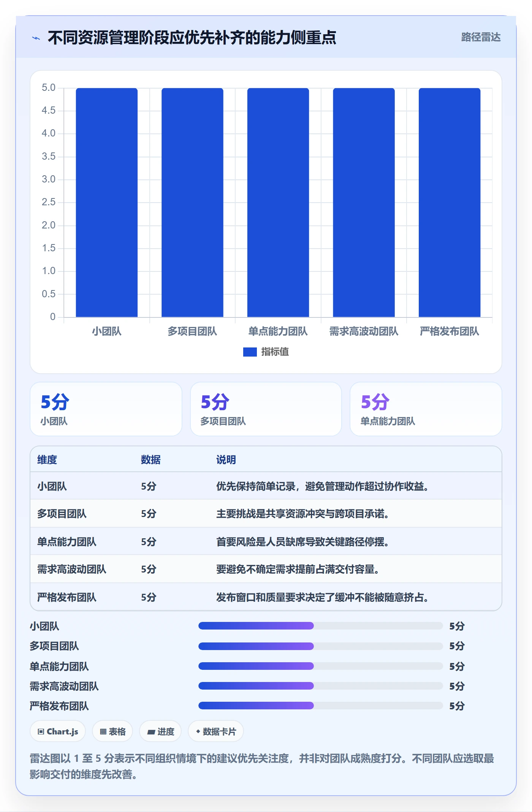Select the table text 优先保持简单记录，避免管理动作超过协作收益。
532x812 pixels.
tap(323, 486)
